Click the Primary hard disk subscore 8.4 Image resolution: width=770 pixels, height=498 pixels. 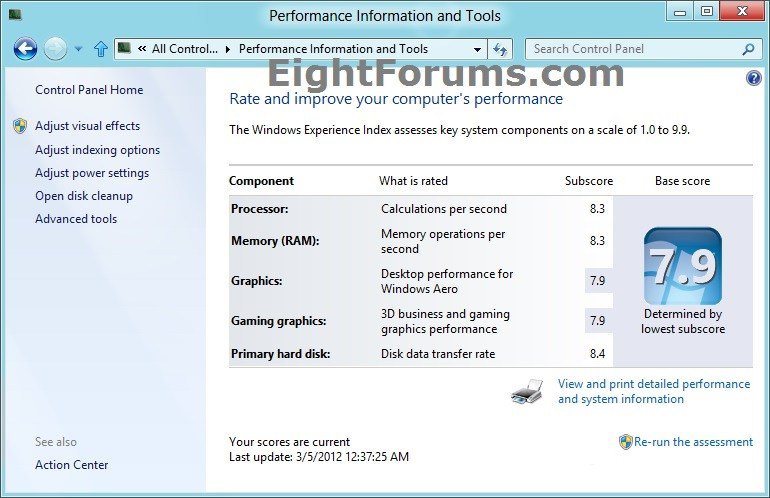pos(597,354)
